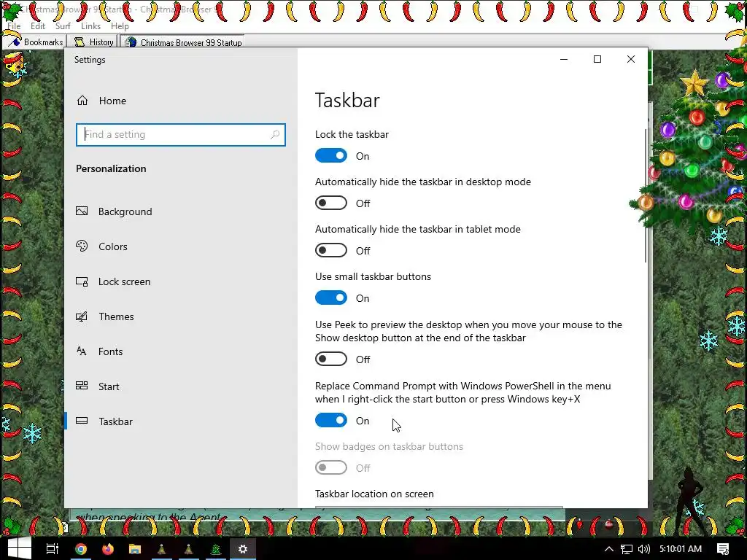
Task: Open the Windows Start menu button
Action: tap(19, 548)
